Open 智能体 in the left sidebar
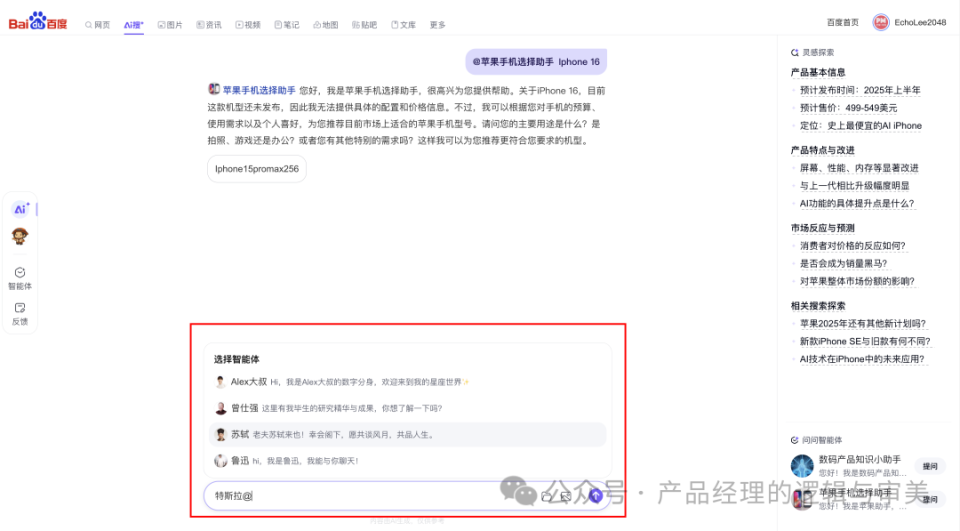This screenshot has width=960, height=531. [20, 279]
